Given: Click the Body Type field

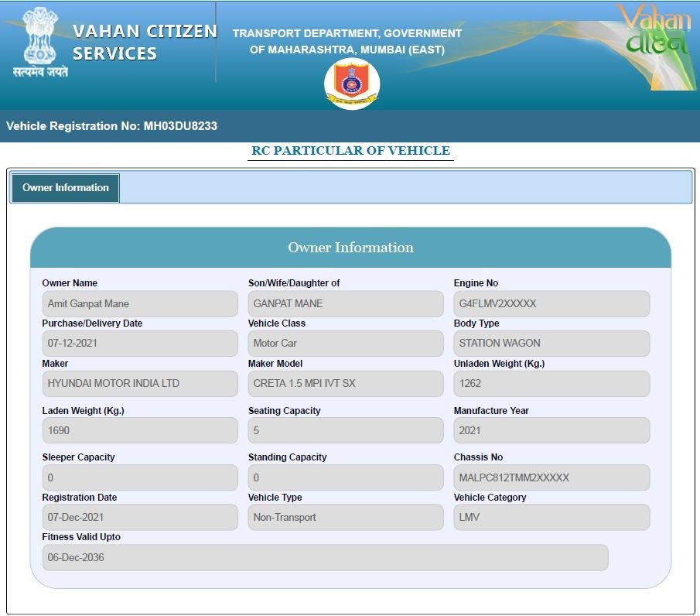Looking at the screenshot, I should (551, 344).
